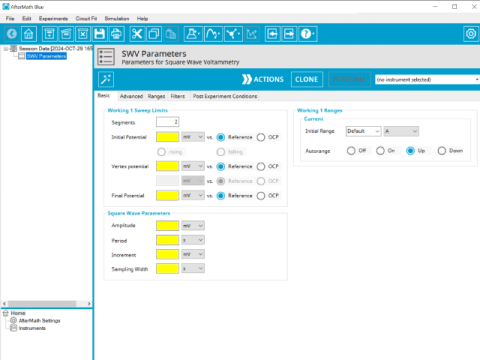Click the AfterMath Settings gear icon
The image size is (480, 360).
coord(13,320)
